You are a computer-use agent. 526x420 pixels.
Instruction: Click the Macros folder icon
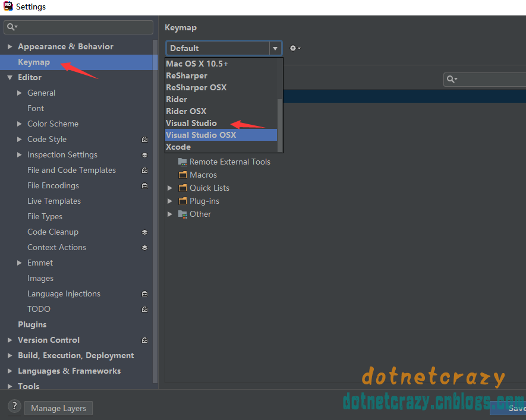point(182,175)
